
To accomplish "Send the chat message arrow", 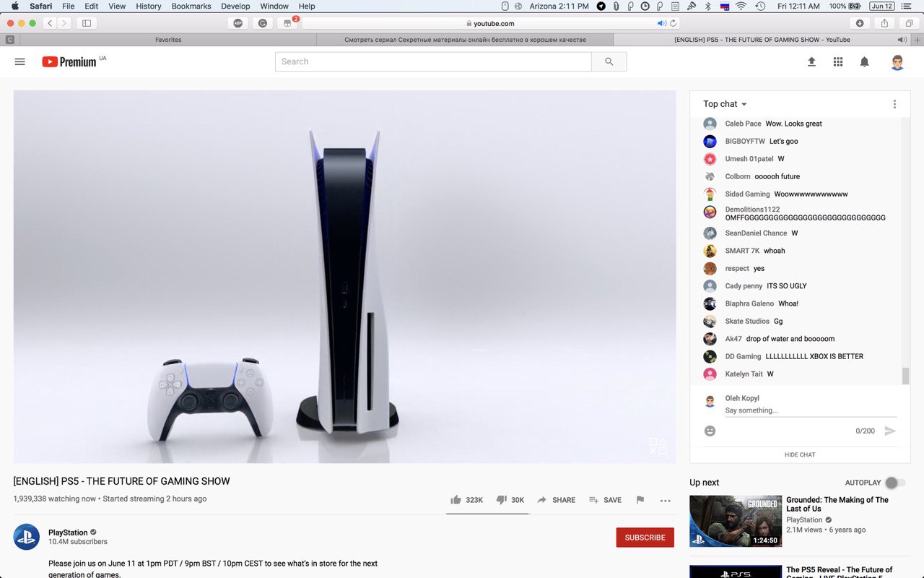I will [890, 431].
